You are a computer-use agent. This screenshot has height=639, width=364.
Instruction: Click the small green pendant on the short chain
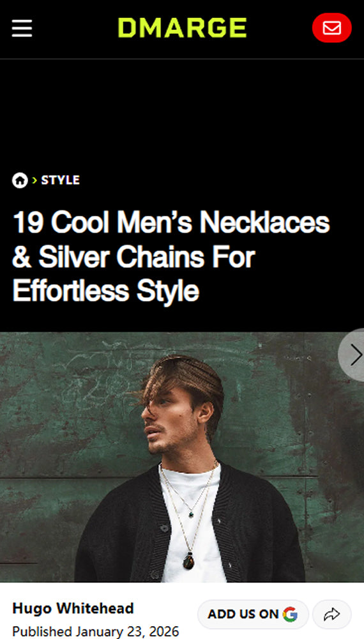tap(190, 514)
